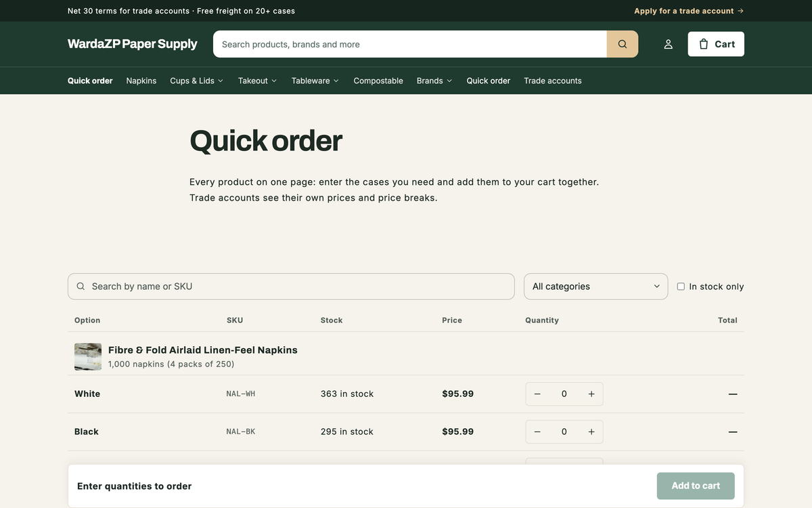Click SKU text NAL-WH
812x508 pixels.
pos(241,394)
